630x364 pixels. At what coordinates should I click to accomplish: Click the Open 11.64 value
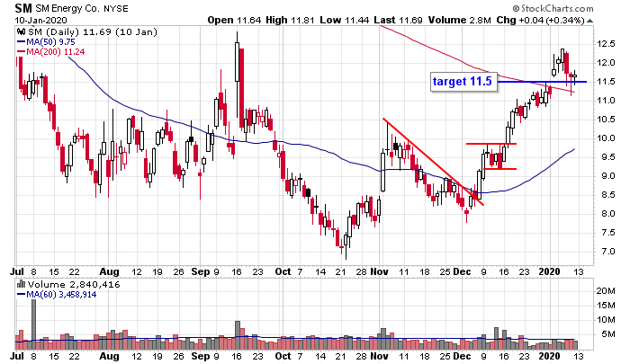[234, 20]
